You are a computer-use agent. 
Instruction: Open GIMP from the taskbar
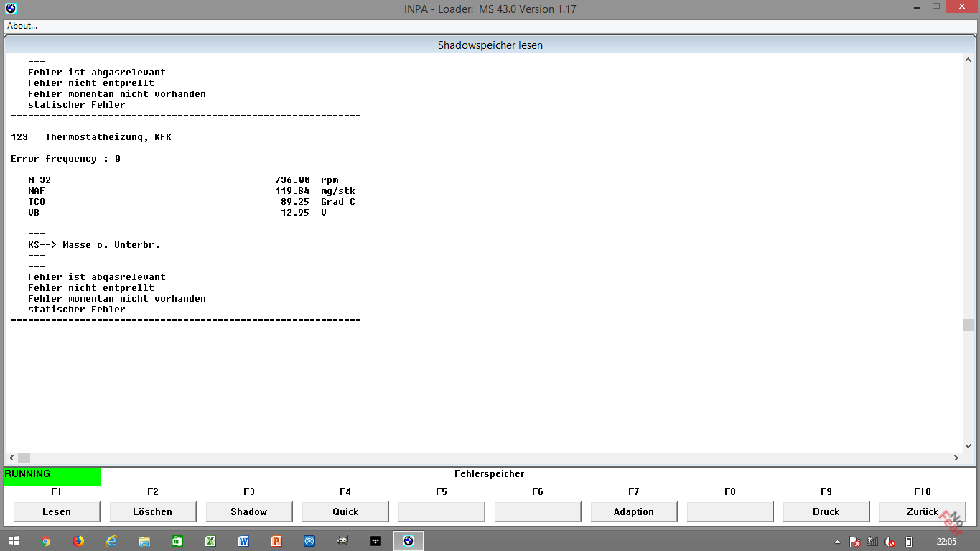pos(342,541)
